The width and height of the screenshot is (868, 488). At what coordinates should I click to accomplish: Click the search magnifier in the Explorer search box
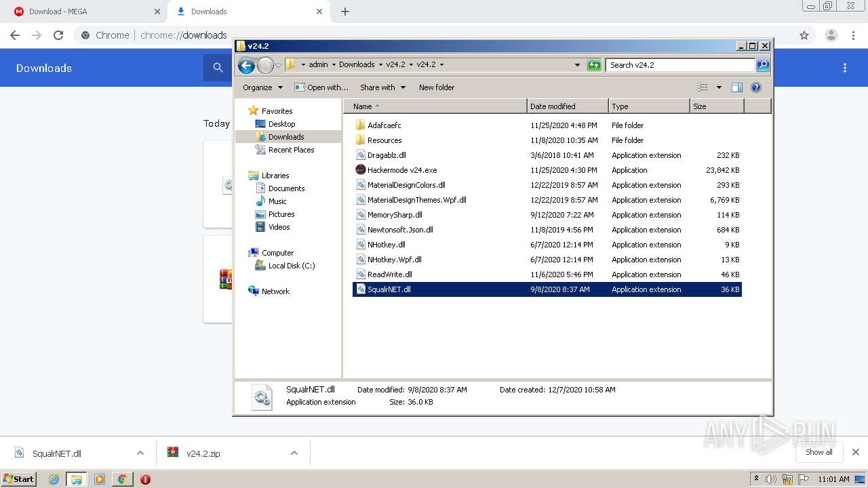pyautogui.click(x=763, y=65)
